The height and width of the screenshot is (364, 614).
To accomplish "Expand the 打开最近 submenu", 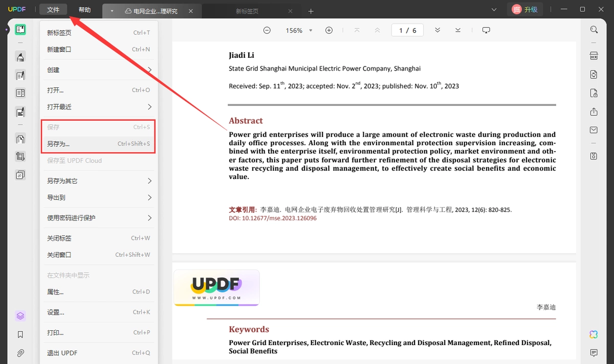I will (x=99, y=107).
